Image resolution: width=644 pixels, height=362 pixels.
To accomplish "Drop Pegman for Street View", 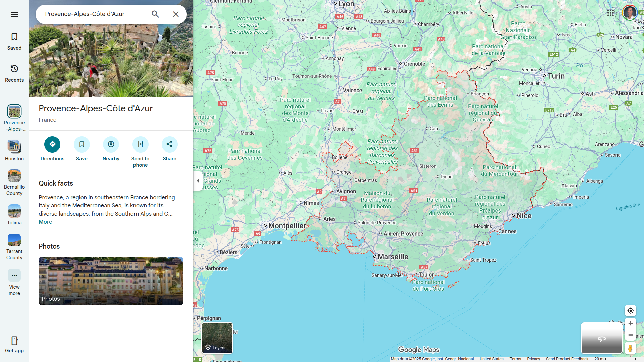I will tap(630, 348).
